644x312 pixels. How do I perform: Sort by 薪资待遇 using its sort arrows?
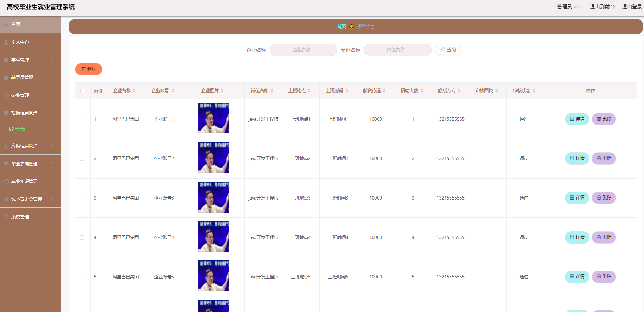click(384, 91)
